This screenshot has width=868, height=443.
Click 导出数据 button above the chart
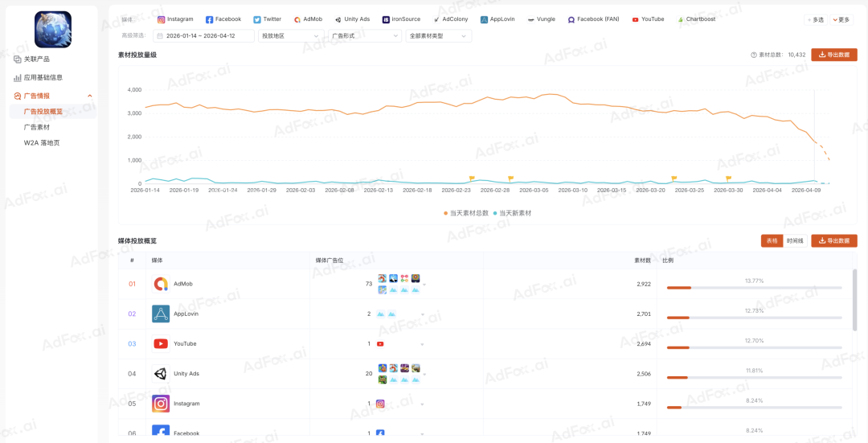click(833, 55)
